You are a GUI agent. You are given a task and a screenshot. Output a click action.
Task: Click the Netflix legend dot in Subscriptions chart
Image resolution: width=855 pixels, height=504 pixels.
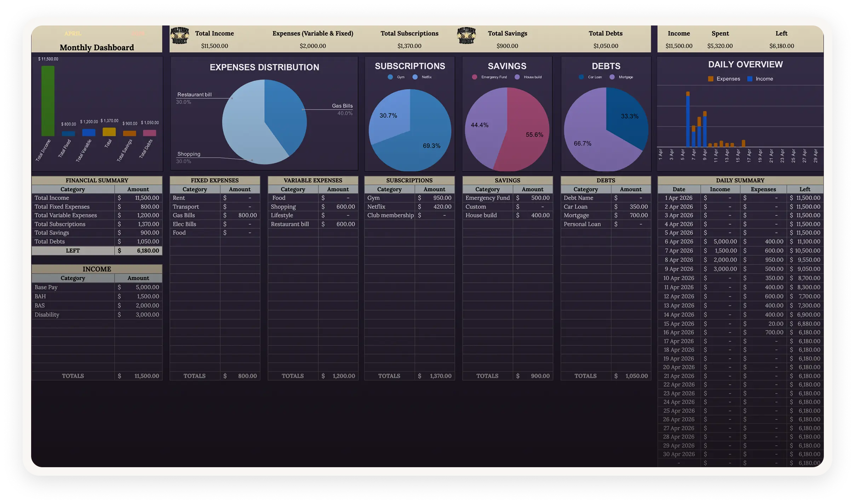415,77
